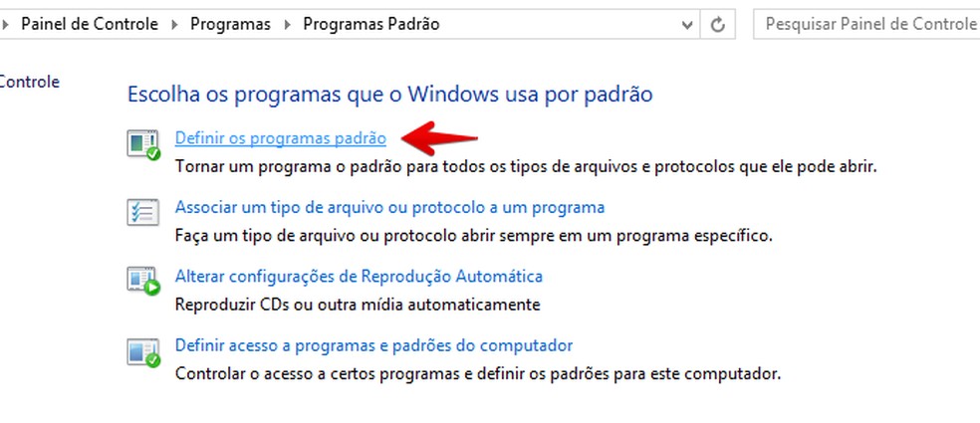980x423 pixels.
Task: Refresh the Control Panel address bar
Action: tap(717, 24)
